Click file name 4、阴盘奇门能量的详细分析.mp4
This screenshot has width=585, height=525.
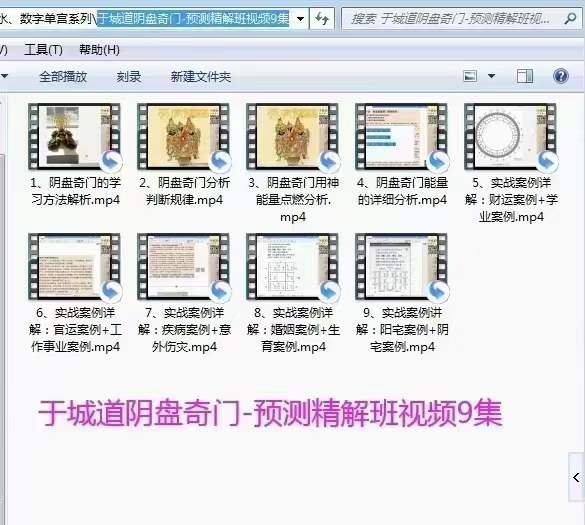tap(402, 191)
